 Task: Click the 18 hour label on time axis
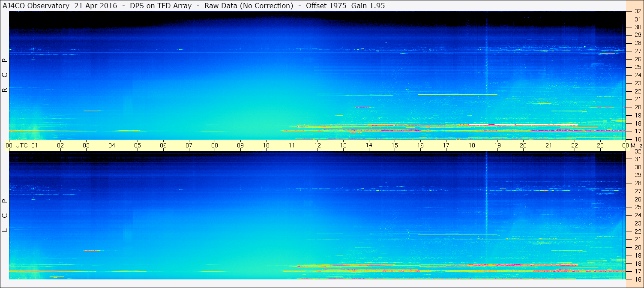472,145
